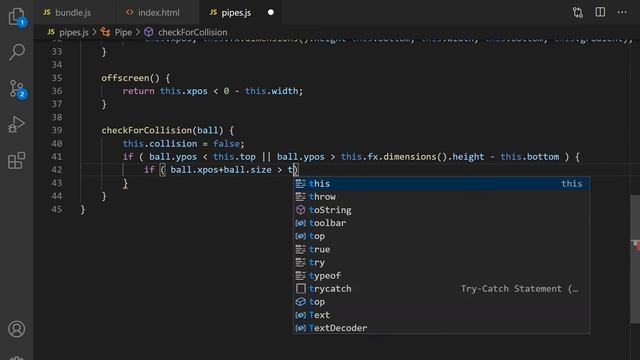This screenshot has height=360, width=640.
Task: Switch to the index.html tab
Action: pos(158,13)
